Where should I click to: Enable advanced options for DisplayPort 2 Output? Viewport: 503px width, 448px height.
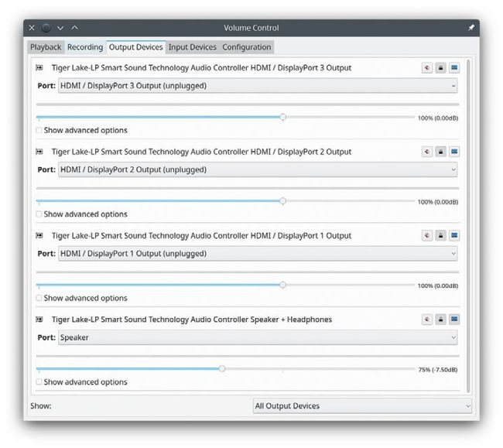(39, 214)
